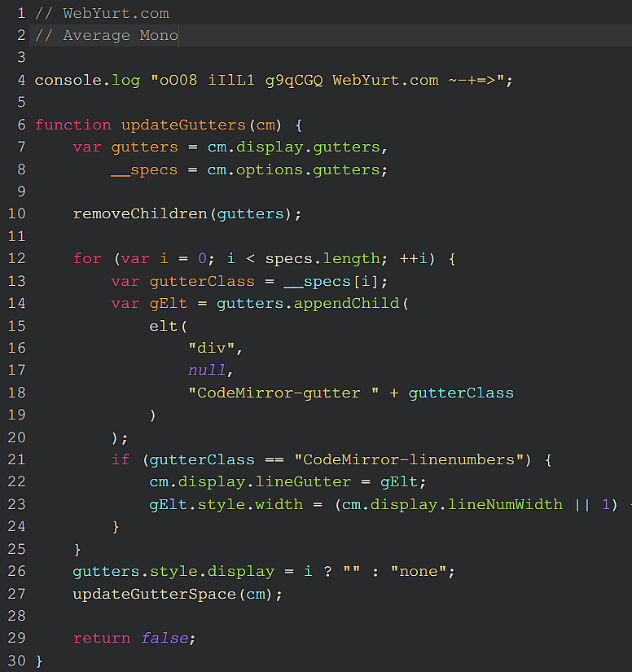Click "gElt.style.width" on line 23
632x672 pixels.
[x=226, y=504]
